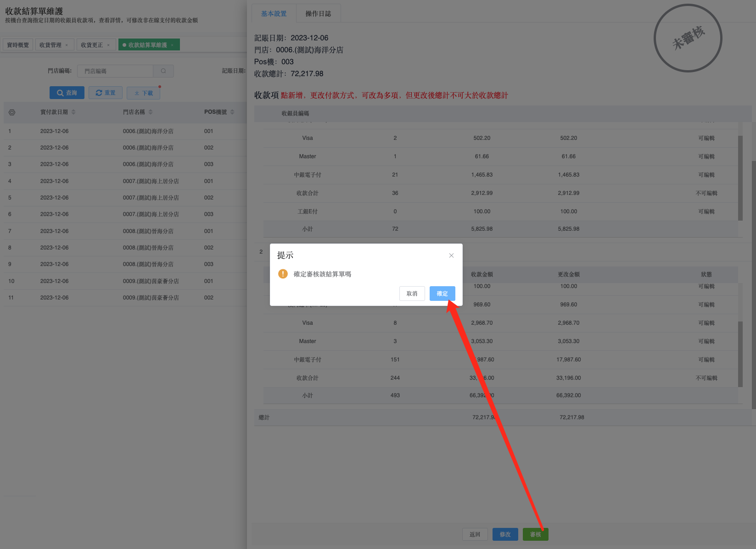Click 可编輯 status in the 中銀電子付 17,987.60 row
This screenshot has width=756, height=549.
(706, 360)
